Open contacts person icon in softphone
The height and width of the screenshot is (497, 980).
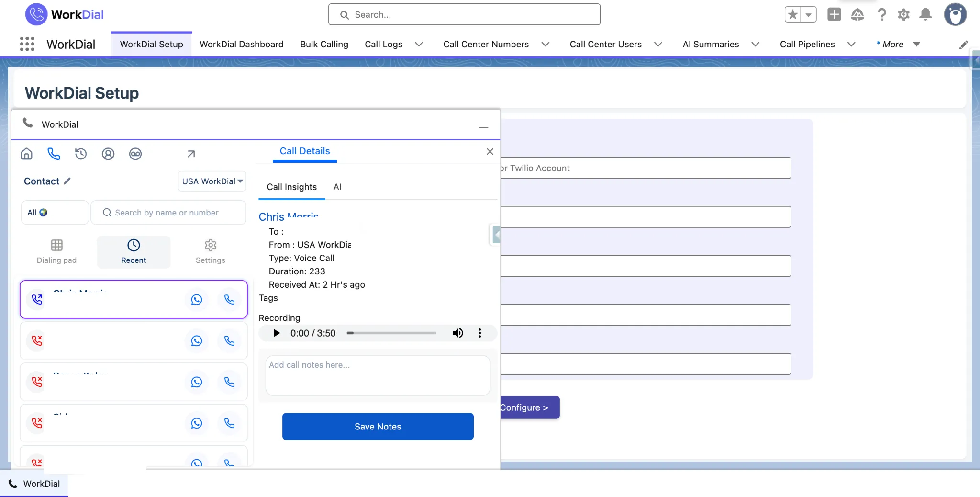108,154
